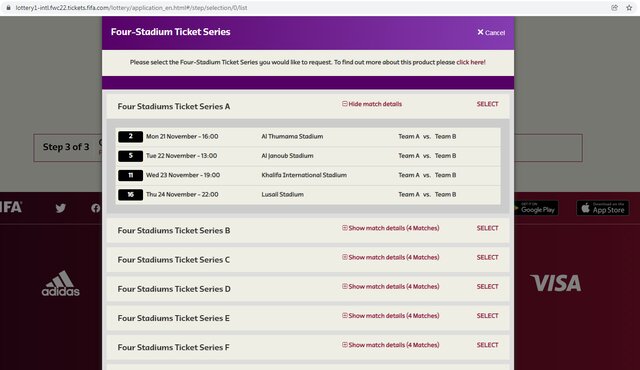This screenshot has width=640, height=370.
Task: Open the Google Play download badge
Action: tap(536, 208)
